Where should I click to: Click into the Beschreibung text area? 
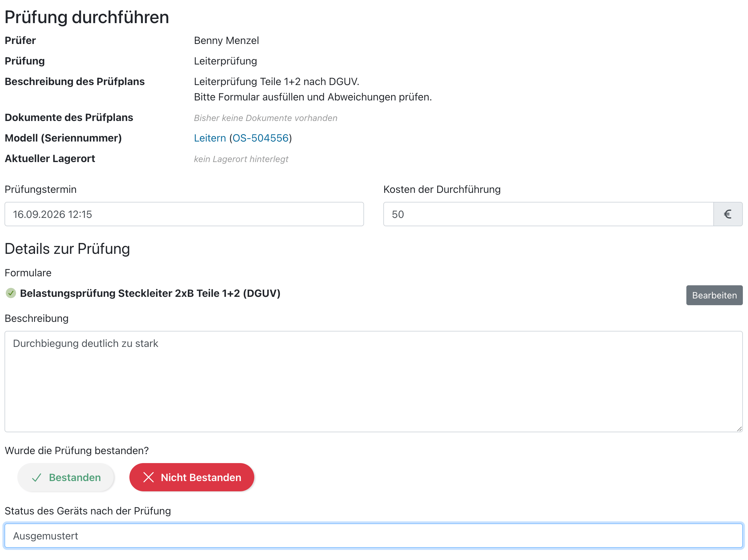(374, 382)
